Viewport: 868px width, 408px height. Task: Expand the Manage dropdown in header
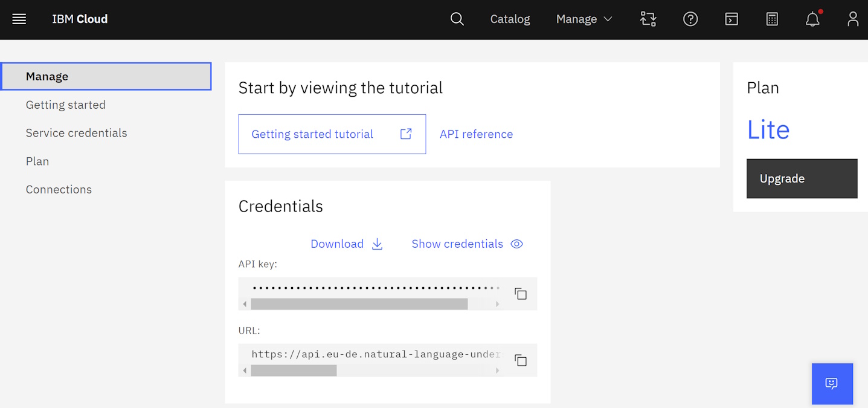[584, 19]
